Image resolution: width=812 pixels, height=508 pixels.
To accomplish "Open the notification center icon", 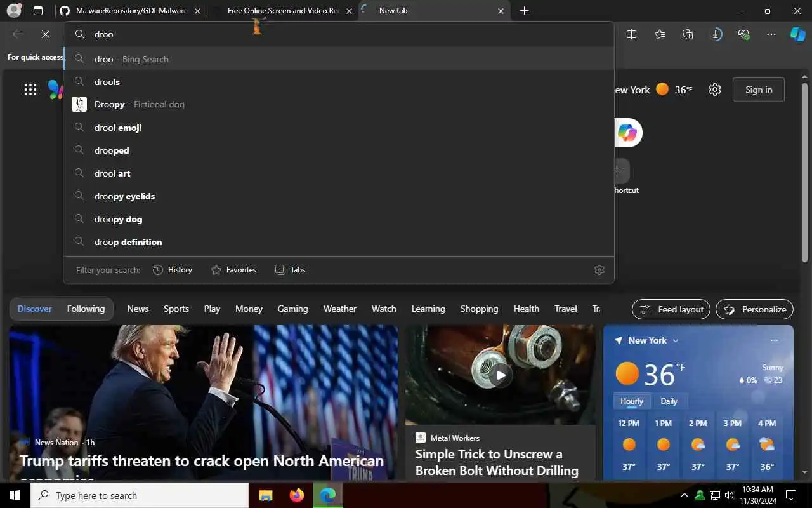I will [x=791, y=495].
